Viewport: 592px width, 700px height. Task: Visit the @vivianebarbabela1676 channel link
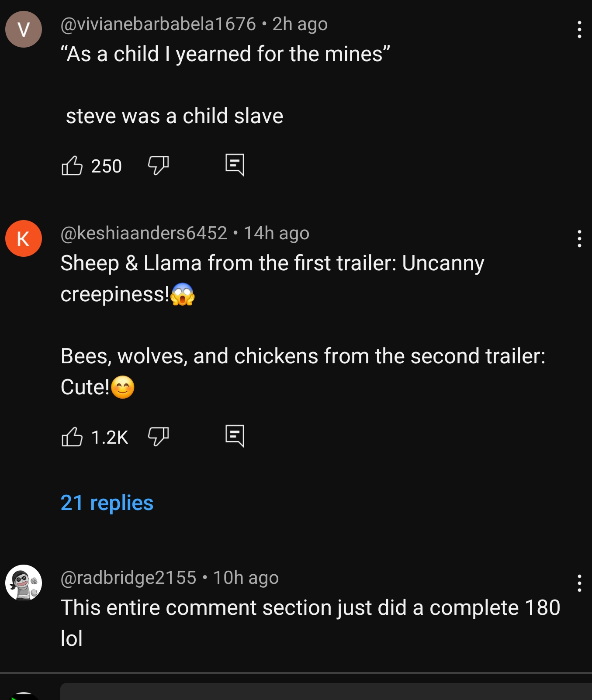point(158,24)
